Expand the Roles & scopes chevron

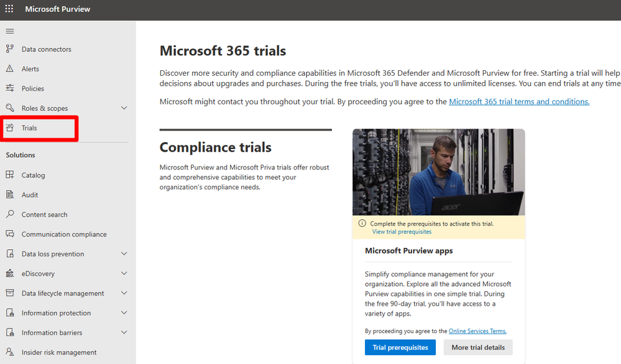[124, 107]
